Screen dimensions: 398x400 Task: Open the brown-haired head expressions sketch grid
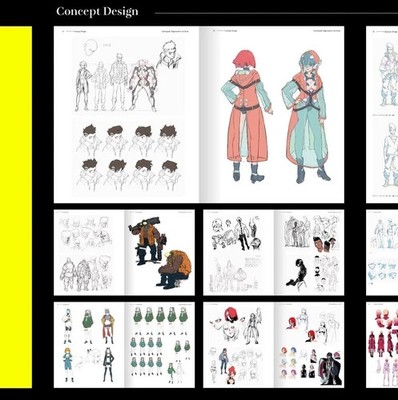128,156
